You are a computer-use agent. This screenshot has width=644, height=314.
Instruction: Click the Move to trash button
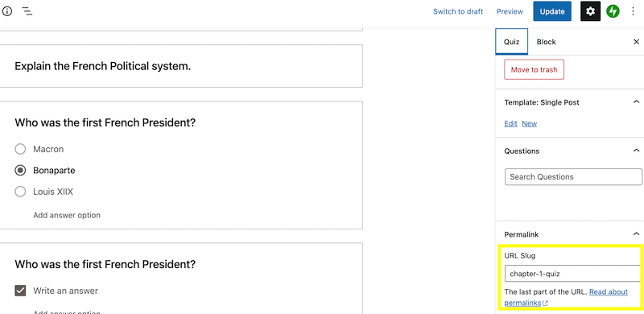pos(534,69)
